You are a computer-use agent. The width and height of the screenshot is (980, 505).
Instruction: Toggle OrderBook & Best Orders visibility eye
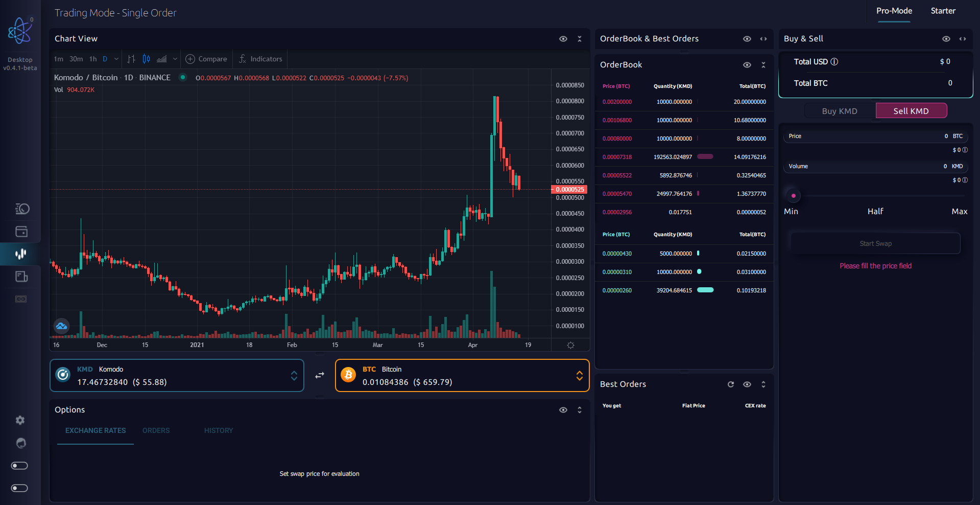pyautogui.click(x=747, y=39)
